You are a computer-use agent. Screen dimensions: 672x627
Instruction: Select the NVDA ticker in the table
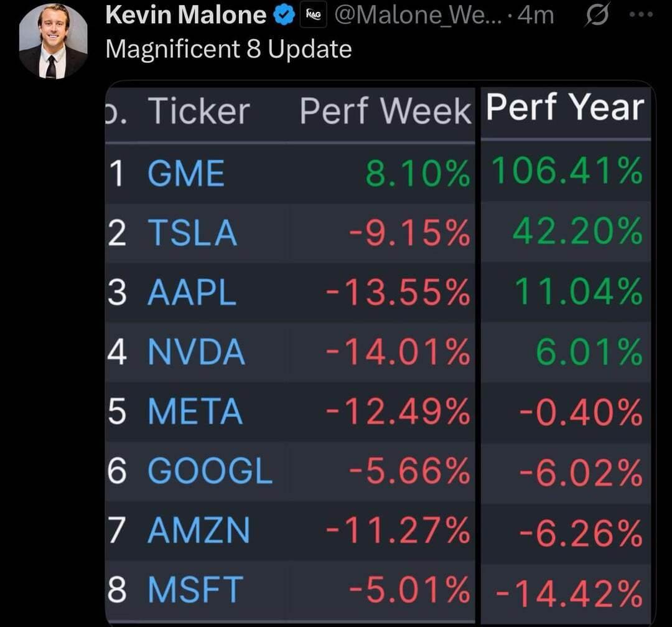[x=196, y=352]
